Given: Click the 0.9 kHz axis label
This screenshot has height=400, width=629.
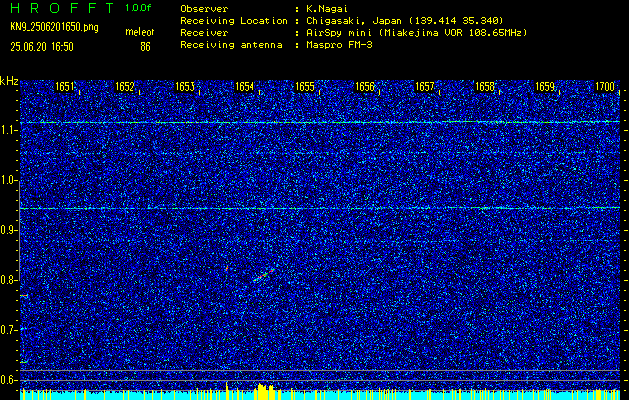Looking at the screenshot, I should tap(8, 230).
